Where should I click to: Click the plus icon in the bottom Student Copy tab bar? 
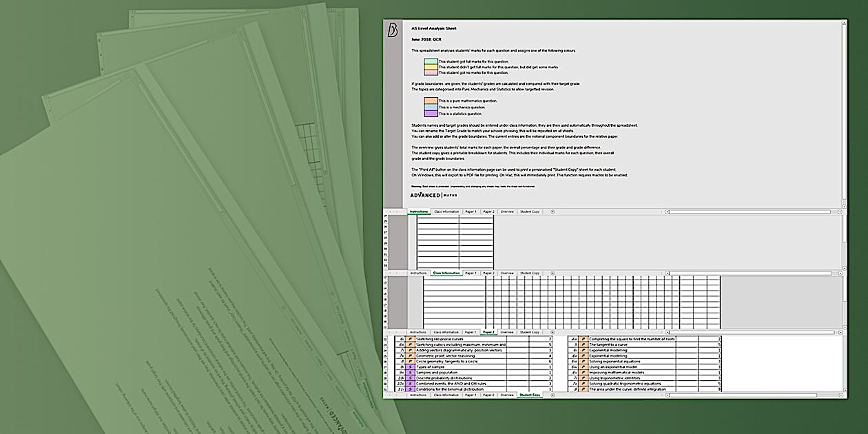point(552,395)
